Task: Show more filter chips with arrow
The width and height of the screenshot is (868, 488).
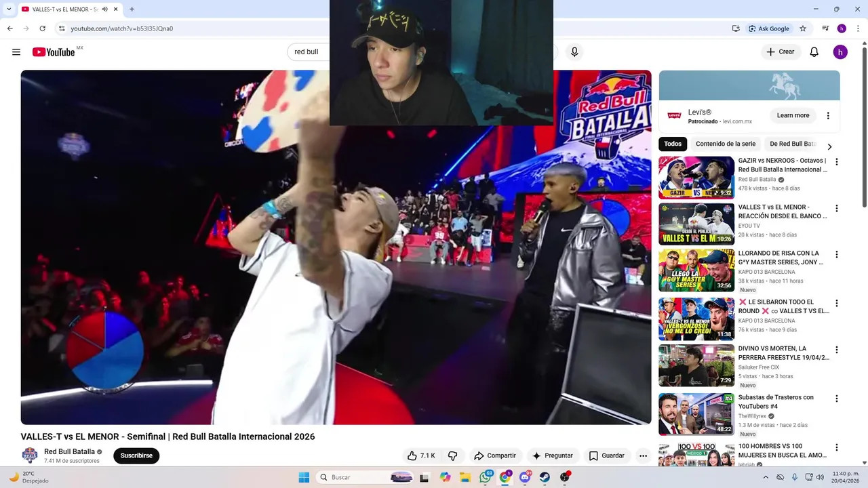Action: click(829, 146)
